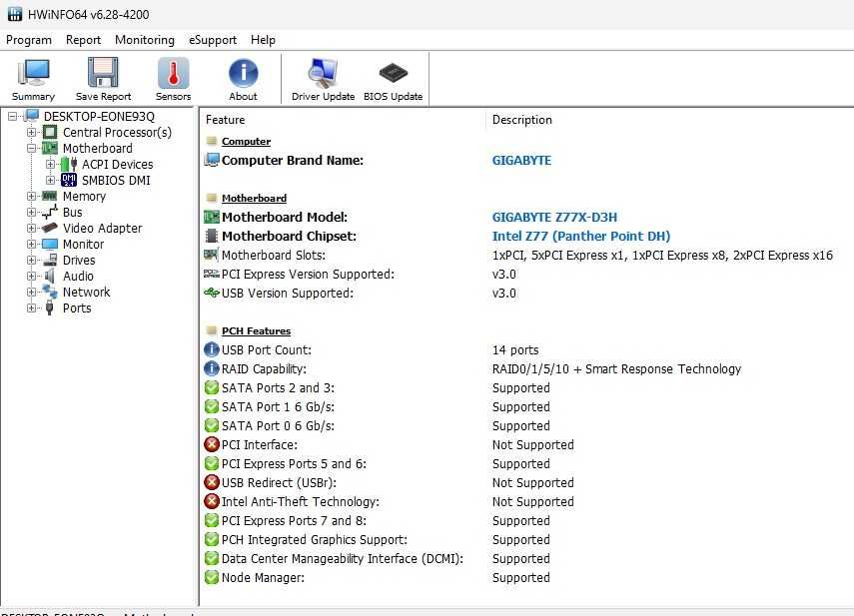Click the PCI Interface red X icon
854x616 pixels.
click(212, 444)
